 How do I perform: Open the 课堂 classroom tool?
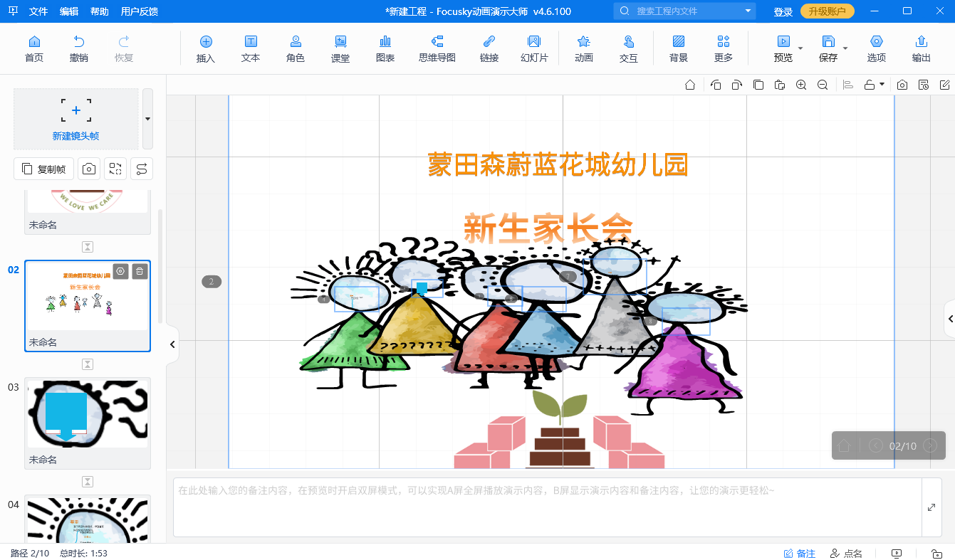(x=340, y=48)
